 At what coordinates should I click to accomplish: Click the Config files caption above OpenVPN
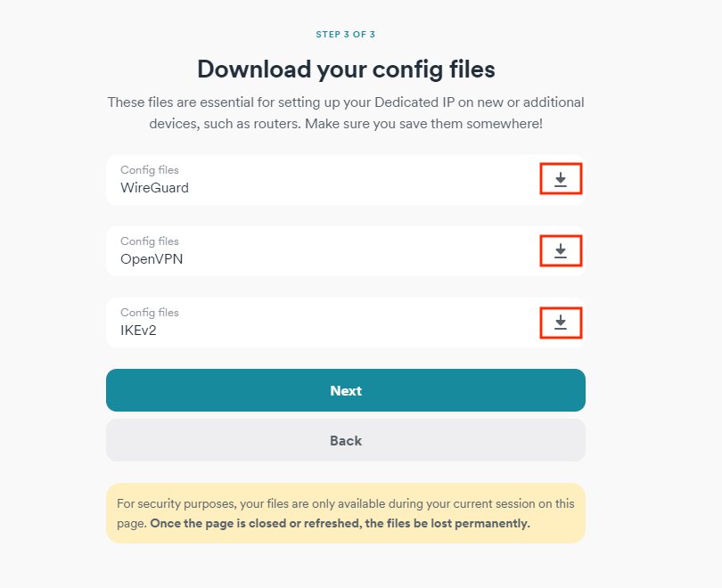tap(150, 241)
